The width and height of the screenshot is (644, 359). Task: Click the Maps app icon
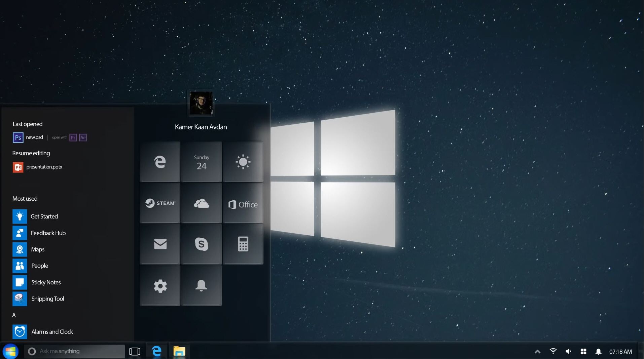20,249
